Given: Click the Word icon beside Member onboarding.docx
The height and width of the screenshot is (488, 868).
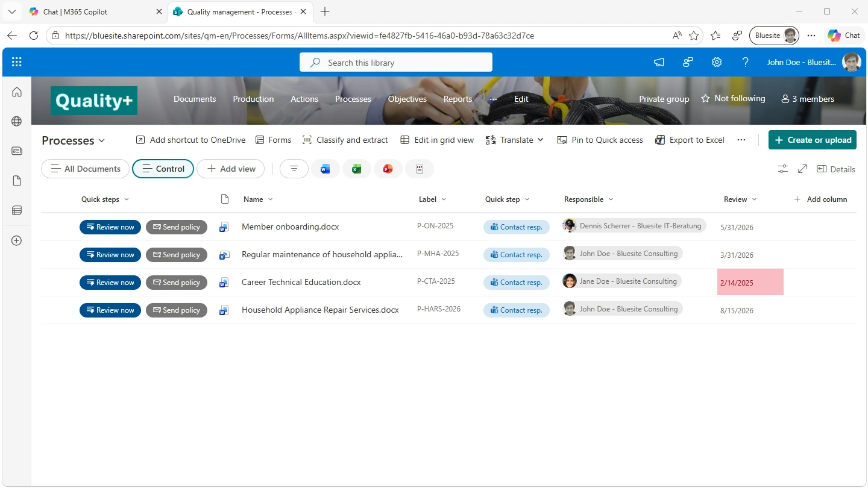Looking at the screenshot, I should coord(224,227).
